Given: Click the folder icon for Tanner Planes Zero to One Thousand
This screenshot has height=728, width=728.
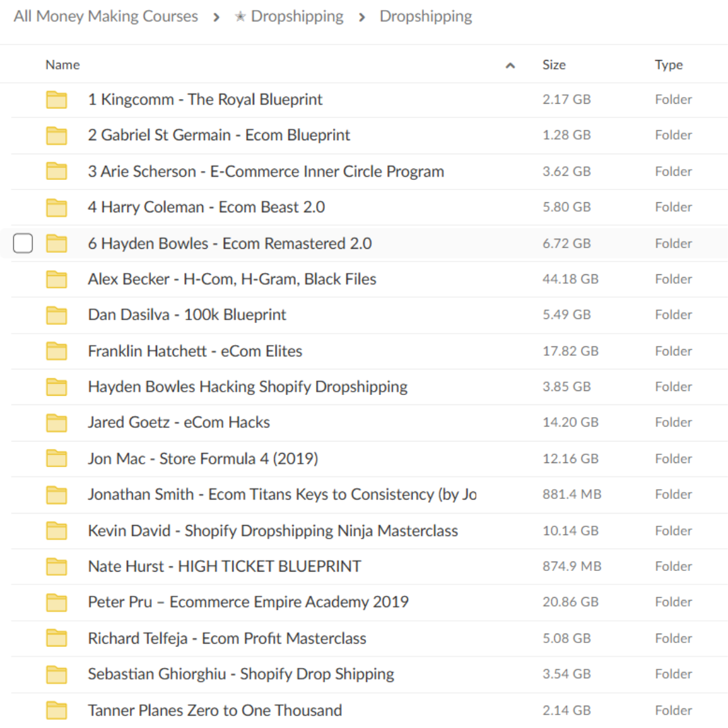Looking at the screenshot, I should (x=57, y=710).
